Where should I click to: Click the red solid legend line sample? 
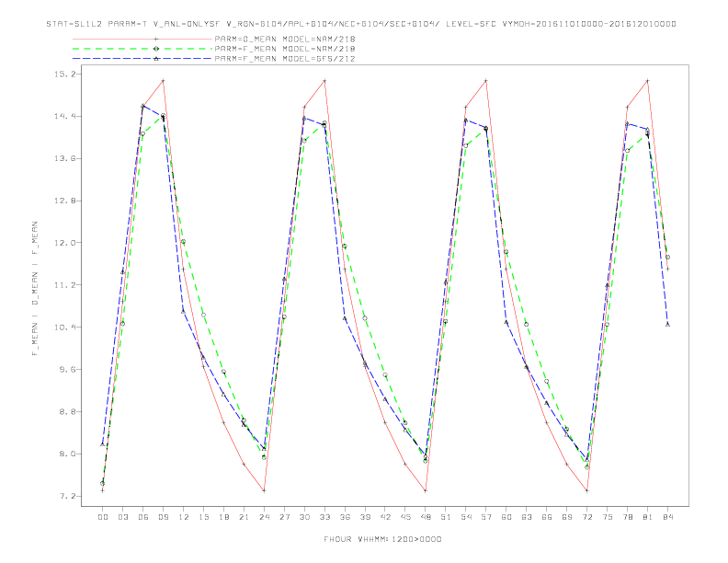pyautogui.click(x=142, y=39)
